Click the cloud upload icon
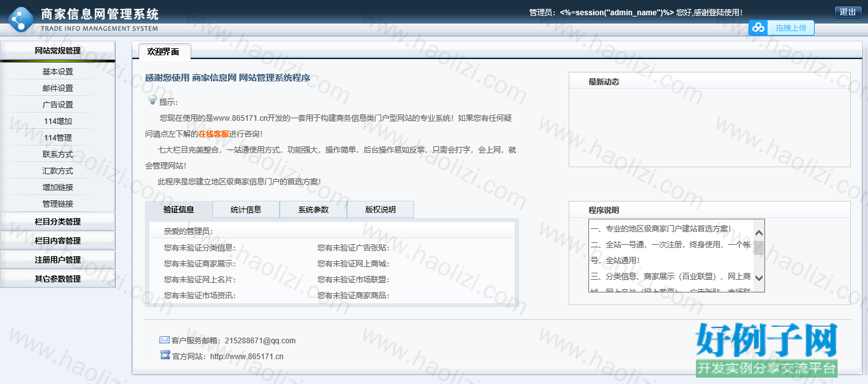Screen dimensions: 868x384 [757, 27]
